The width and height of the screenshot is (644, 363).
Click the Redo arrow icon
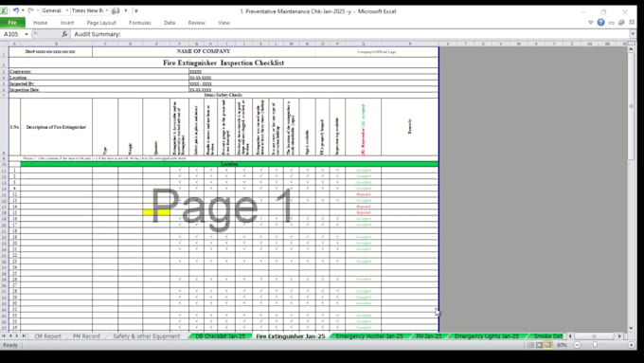30,10
